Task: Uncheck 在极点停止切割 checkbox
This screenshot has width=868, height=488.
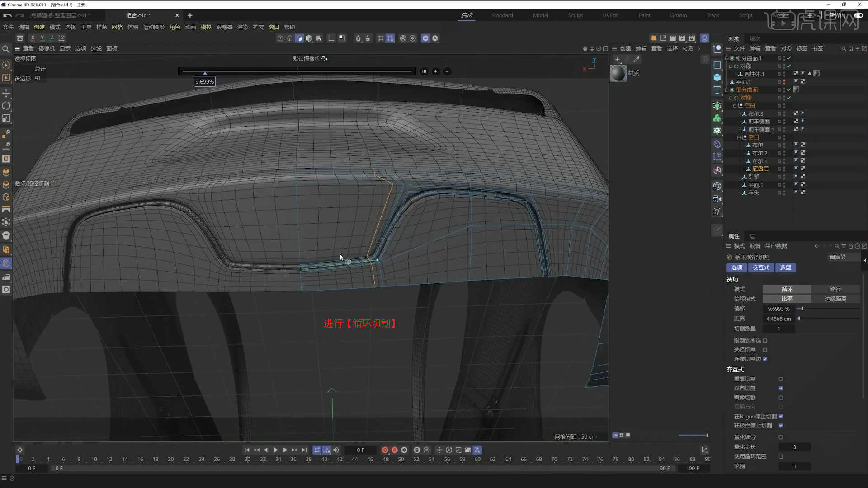Action: coord(781,426)
